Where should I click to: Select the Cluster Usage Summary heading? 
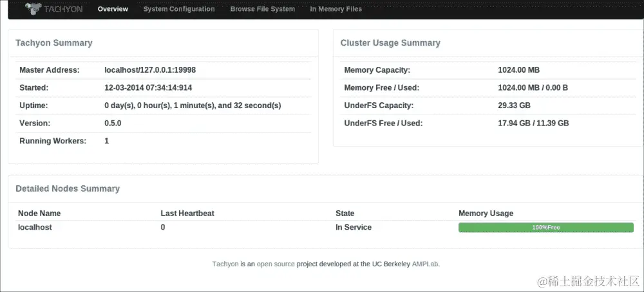click(x=390, y=42)
